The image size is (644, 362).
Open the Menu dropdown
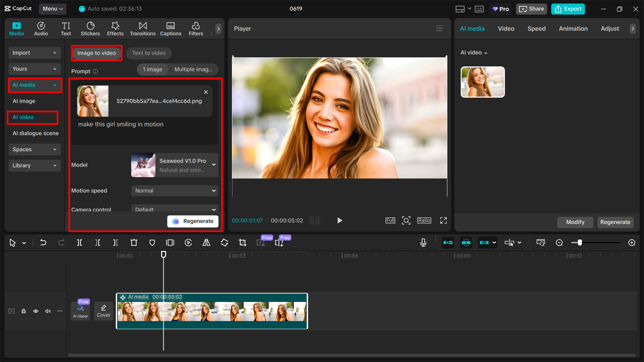click(x=52, y=9)
